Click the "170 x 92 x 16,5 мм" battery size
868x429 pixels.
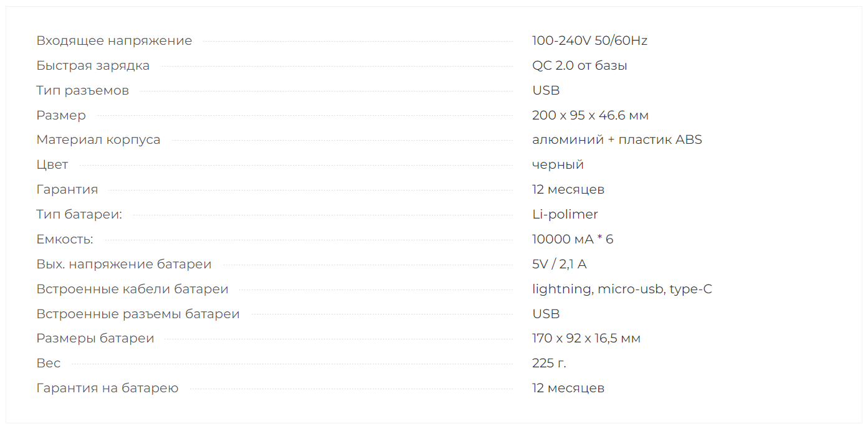(x=586, y=339)
